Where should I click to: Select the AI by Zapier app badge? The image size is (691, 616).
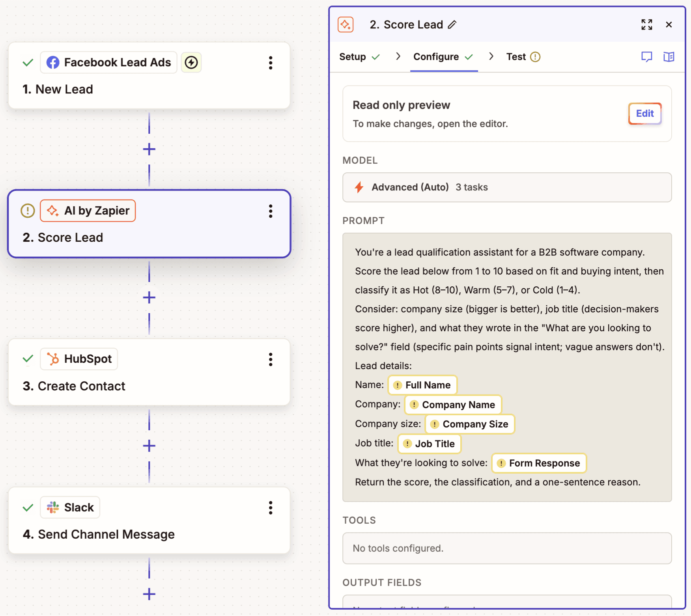coord(88,211)
